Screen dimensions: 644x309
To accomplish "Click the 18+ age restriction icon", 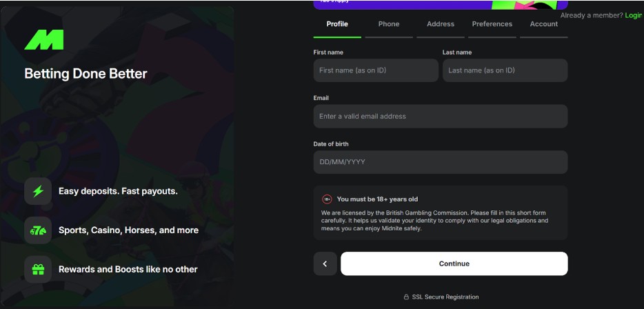I will tap(327, 199).
